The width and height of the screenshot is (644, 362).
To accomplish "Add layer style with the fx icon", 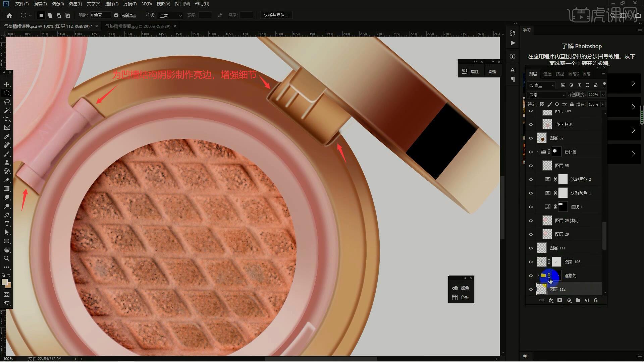I will (551, 300).
